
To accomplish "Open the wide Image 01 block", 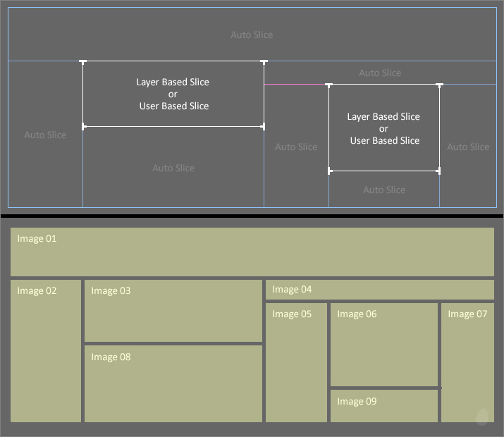I will pyautogui.click(x=252, y=252).
